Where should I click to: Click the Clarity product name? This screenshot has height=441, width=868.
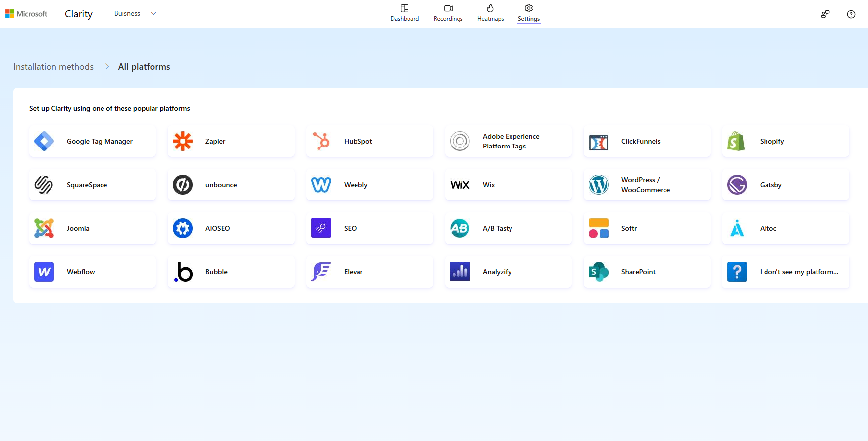pyautogui.click(x=79, y=14)
